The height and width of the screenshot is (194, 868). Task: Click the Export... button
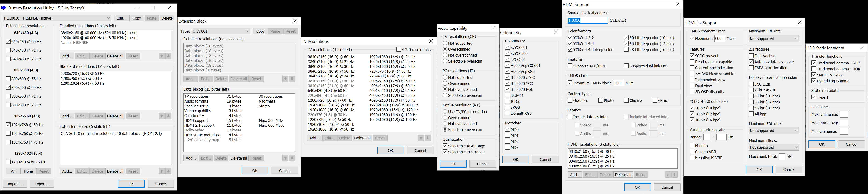(42, 184)
